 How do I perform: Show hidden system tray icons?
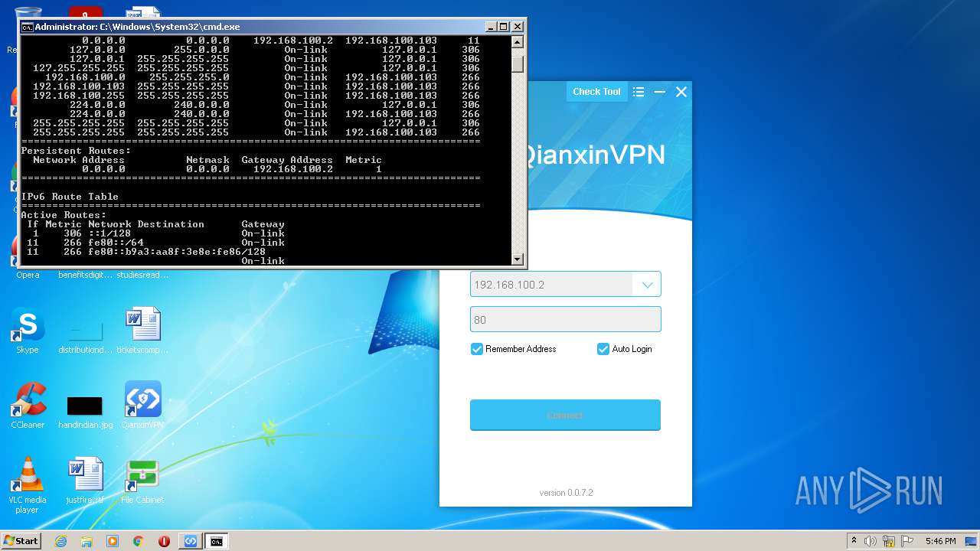coord(854,541)
